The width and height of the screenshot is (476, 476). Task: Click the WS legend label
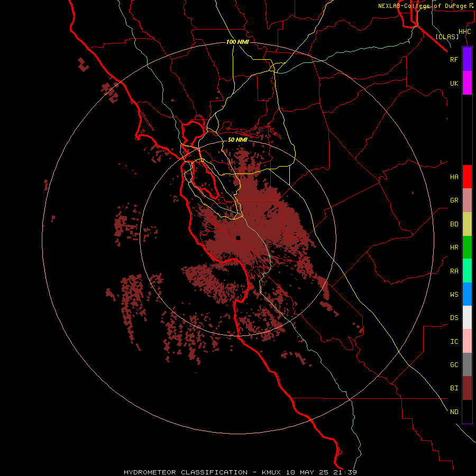coord(454,294)
